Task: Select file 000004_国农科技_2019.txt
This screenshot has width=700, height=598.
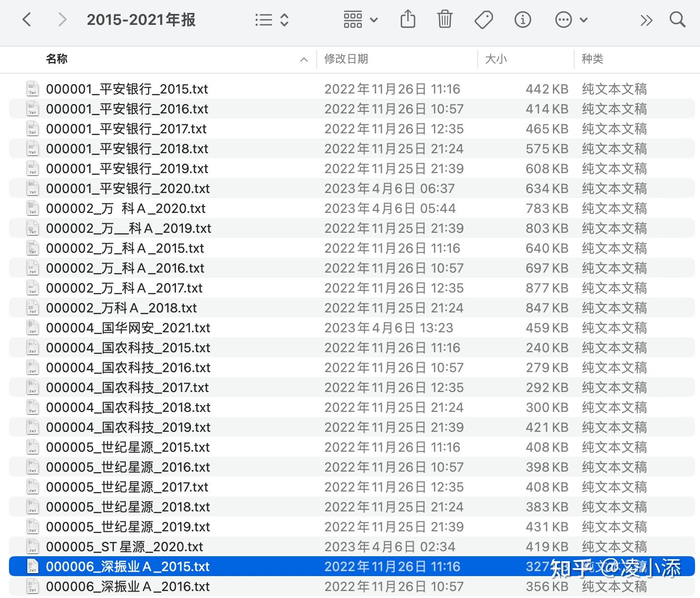Action: (352, 427)
